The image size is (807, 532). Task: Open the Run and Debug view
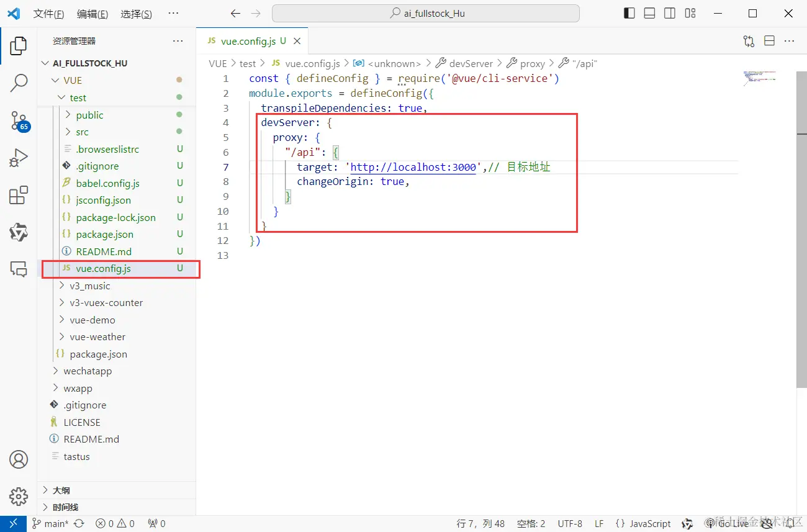point(19,159)
